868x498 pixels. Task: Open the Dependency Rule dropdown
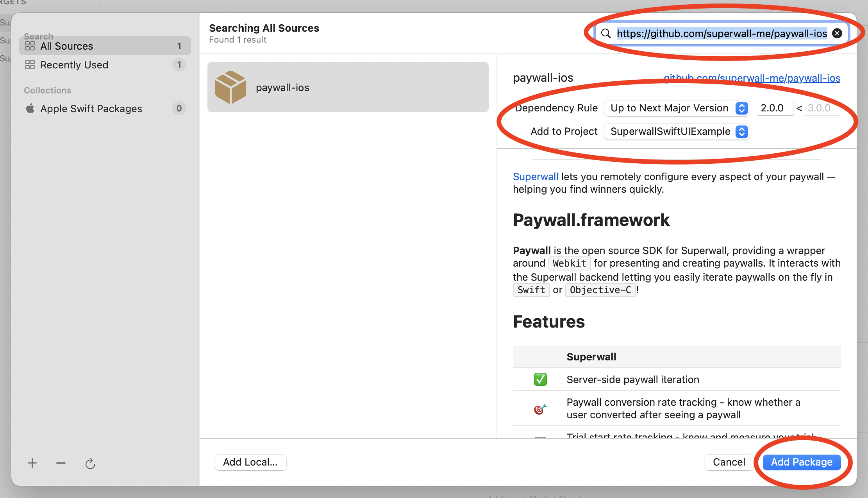tap(677, 108)
